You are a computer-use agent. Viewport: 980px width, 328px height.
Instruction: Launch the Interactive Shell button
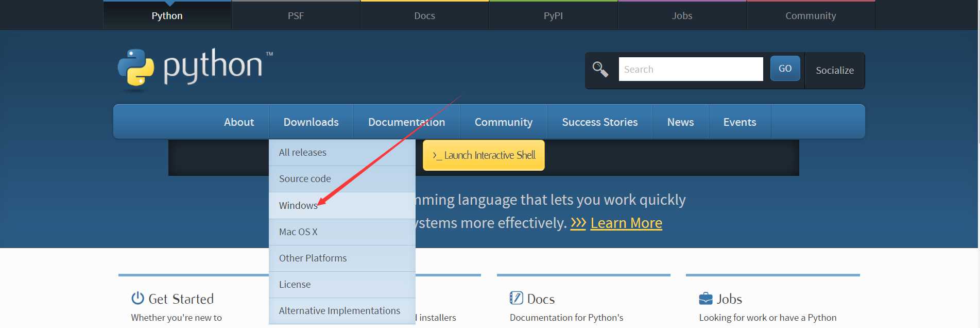point(484,155)
